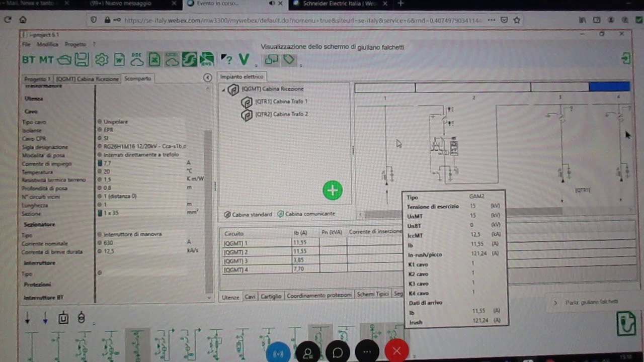Switch to the Scomparto tab
The width and height of the screenshot is (644, 362).
pyautogui.click(x=137, y=78)
